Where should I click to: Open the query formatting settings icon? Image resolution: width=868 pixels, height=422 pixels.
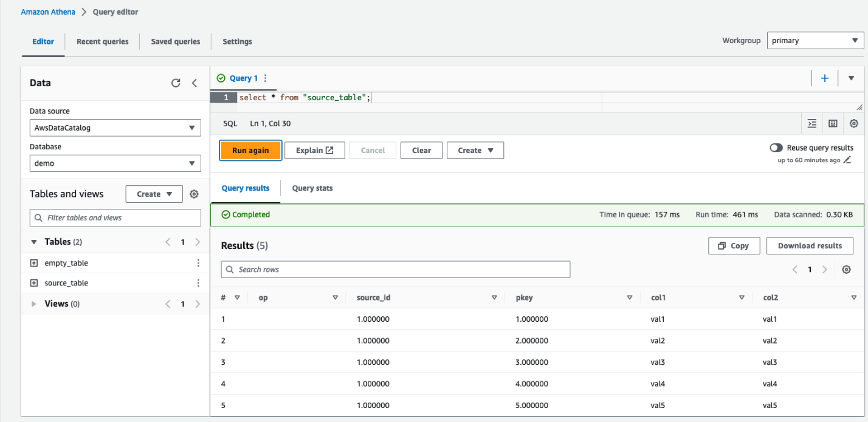(x=811, y=123)
